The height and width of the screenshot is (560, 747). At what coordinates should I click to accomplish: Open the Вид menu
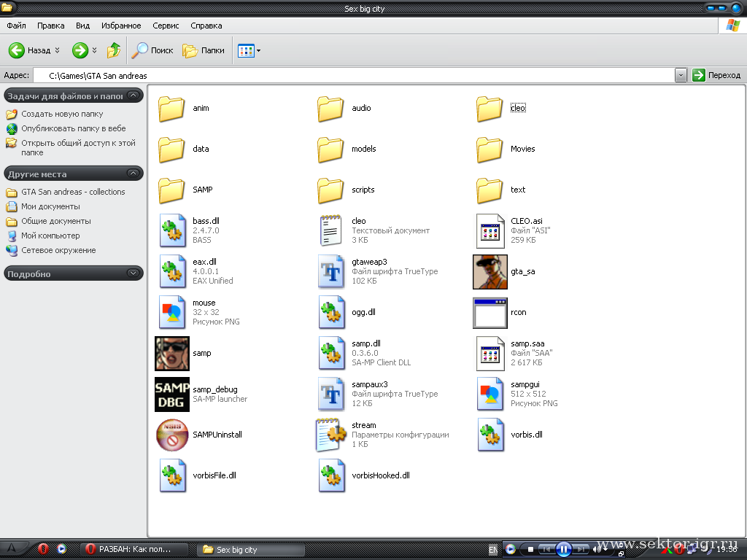(x=83, y=26)
